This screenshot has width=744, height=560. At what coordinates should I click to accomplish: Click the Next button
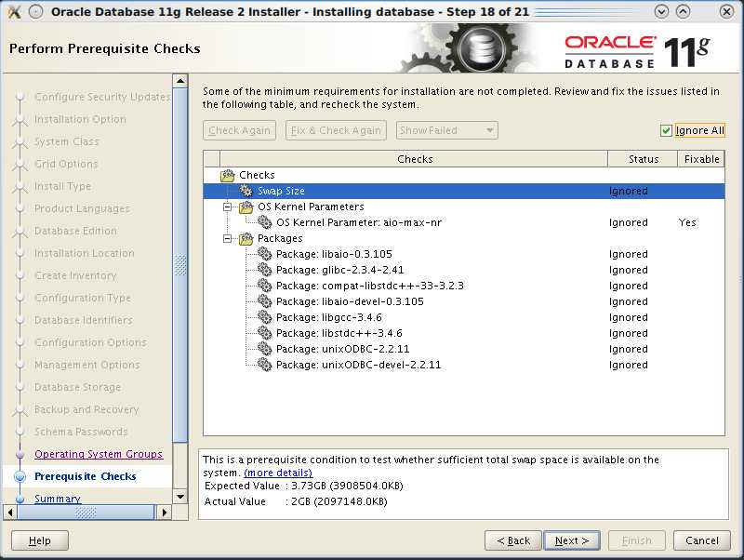pos(572,540)
